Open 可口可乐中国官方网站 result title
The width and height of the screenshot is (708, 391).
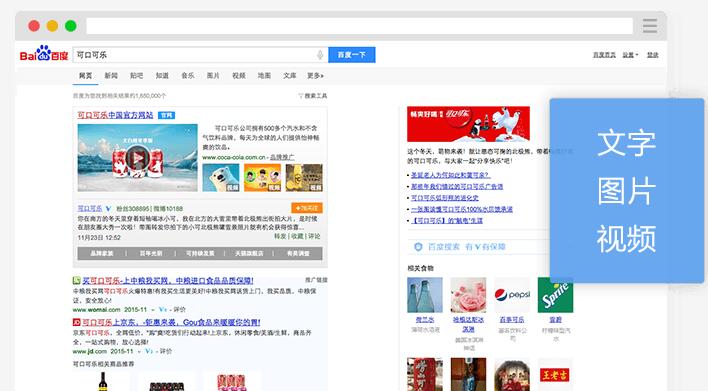115,115
